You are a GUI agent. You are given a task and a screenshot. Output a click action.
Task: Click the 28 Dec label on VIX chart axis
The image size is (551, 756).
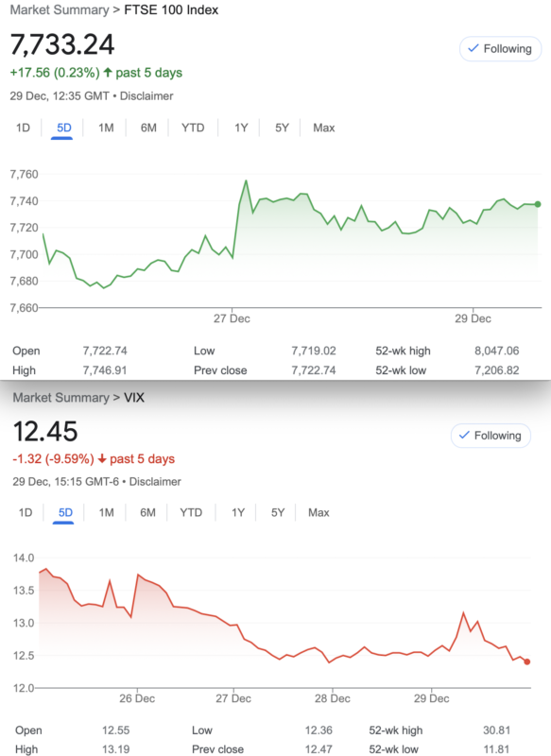point(333,698)
